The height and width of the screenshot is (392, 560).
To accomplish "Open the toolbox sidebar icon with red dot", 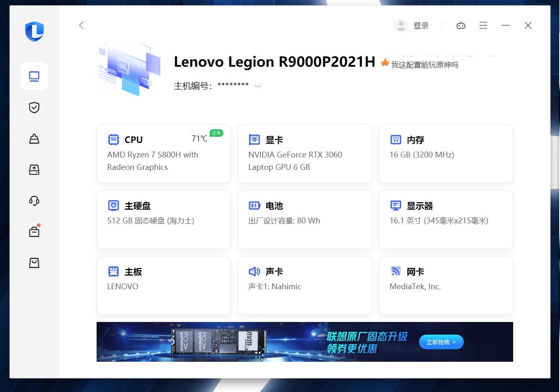I will coord(34,231).
